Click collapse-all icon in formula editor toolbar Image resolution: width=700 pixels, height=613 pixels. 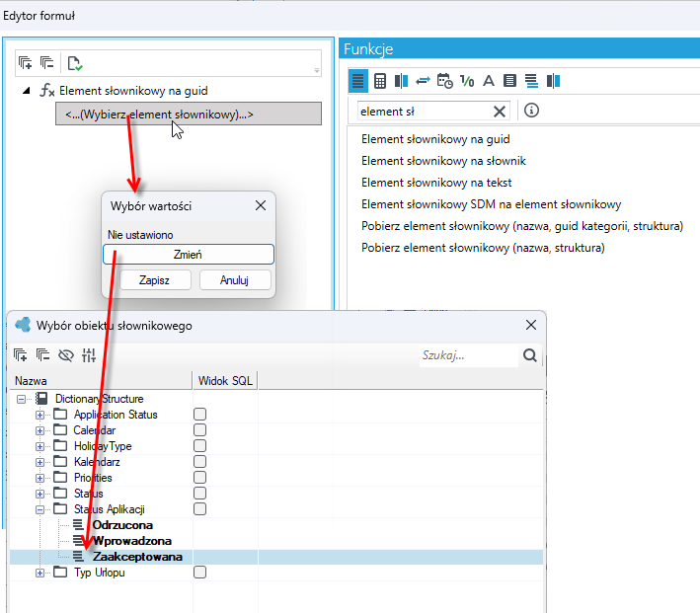[x=46, y=63]
